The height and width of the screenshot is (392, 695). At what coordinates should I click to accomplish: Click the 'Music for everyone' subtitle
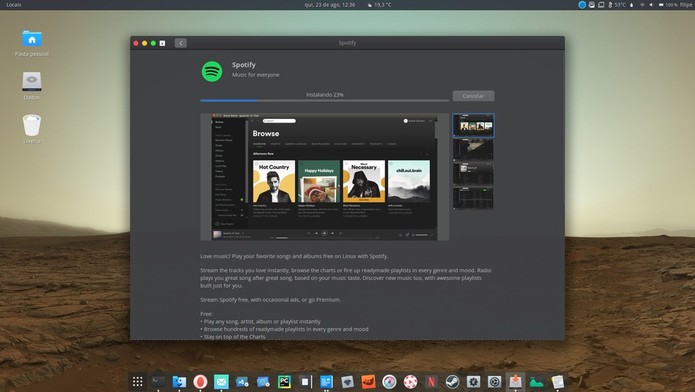256,75
